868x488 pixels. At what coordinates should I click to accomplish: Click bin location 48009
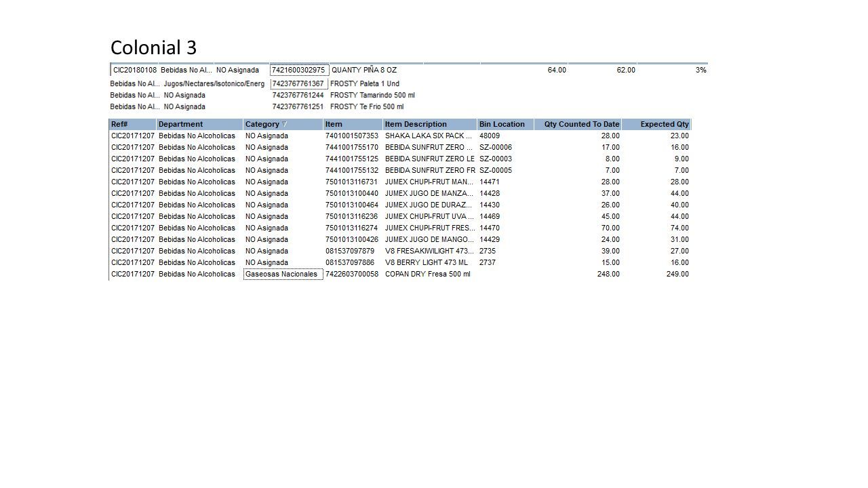pyautogui.click(x=490, y=136)
